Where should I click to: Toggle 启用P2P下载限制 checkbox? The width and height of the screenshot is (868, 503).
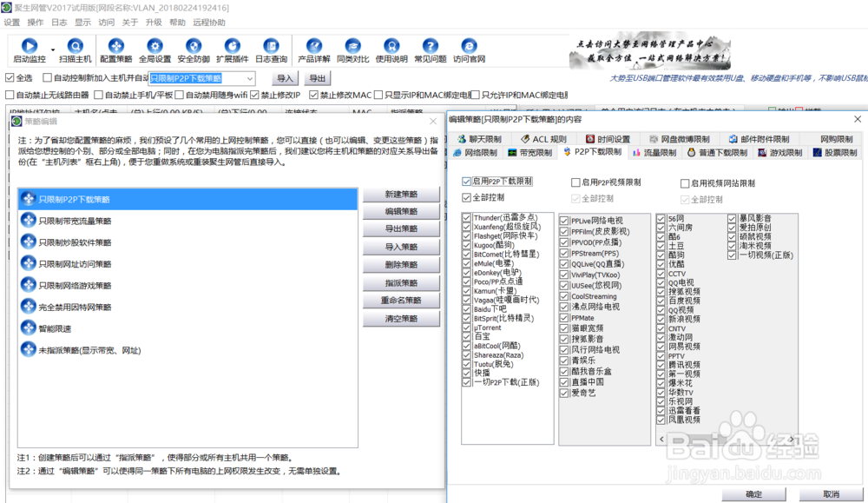tap(466, 182)
